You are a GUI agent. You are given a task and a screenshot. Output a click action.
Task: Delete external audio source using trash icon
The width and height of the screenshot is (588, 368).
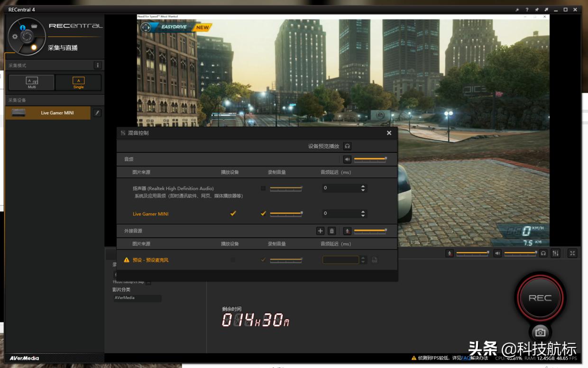332,231
